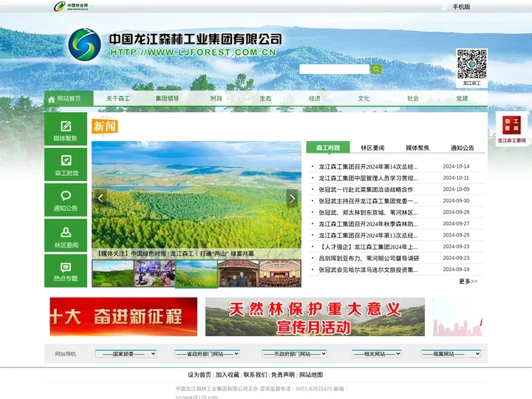
Task: Select the second carousel thumbnail with crowd
Action: point(154,273)
